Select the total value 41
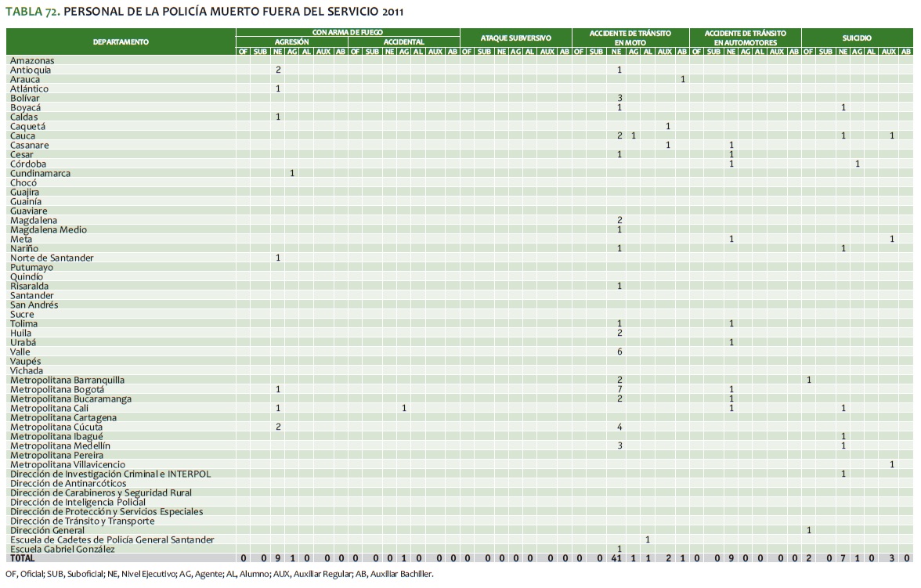The width and height of the screenshot is (921, 588). tap(617, 558)
